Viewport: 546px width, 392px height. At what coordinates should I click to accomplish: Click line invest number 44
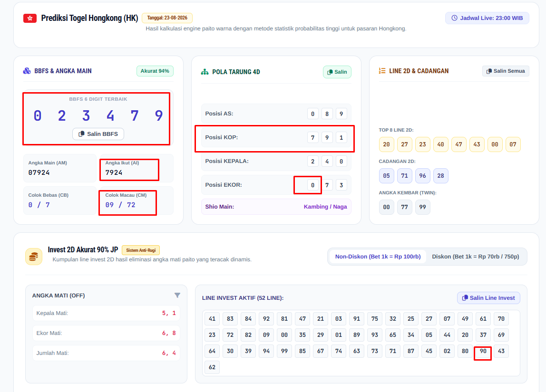[447, 335]
